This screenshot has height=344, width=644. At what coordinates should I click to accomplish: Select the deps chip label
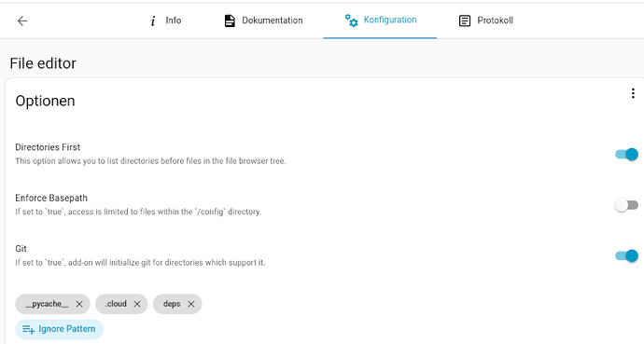point(172,304)
